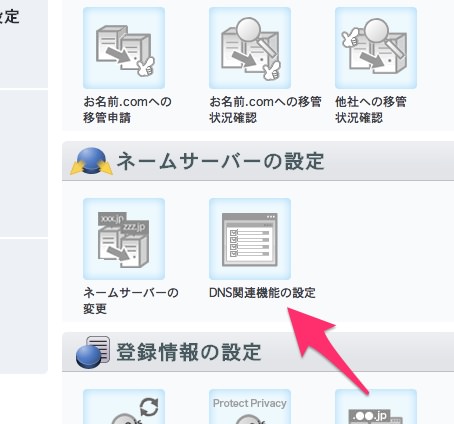Image resolution: width=454 pixels, height=424 pixels.
Task: Open the ネームサーバーの変更 icon with xxx.jp labels
Action: pyautogui.click(x=124, y=239)
